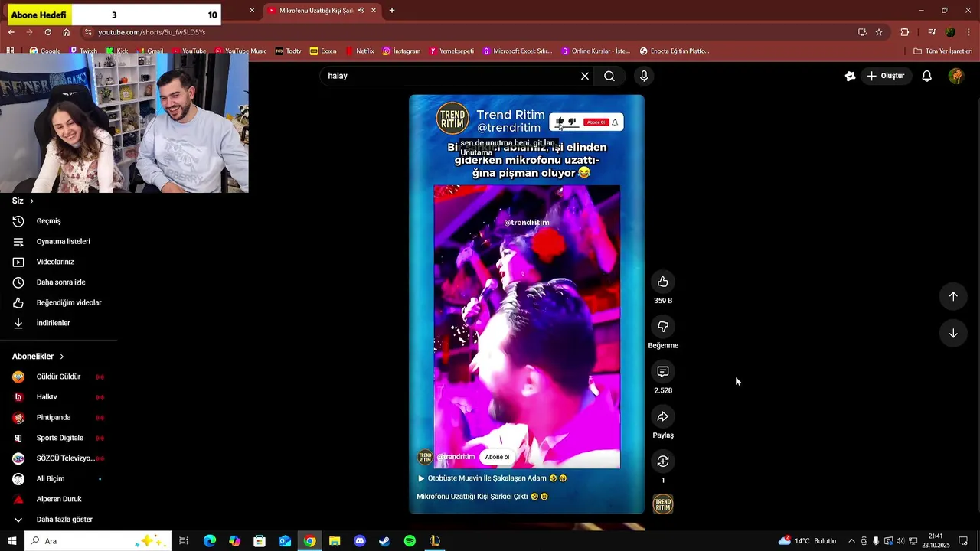Image resolution: width=980 pixels, height=551 pixels.
Task: Reload the page in Chrome
Action: tap(47, 32)
